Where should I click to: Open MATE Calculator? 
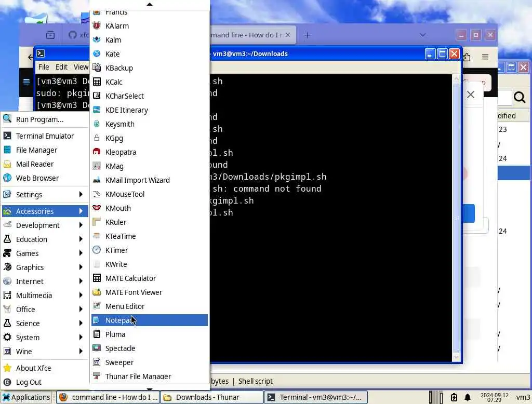(149, 278)
